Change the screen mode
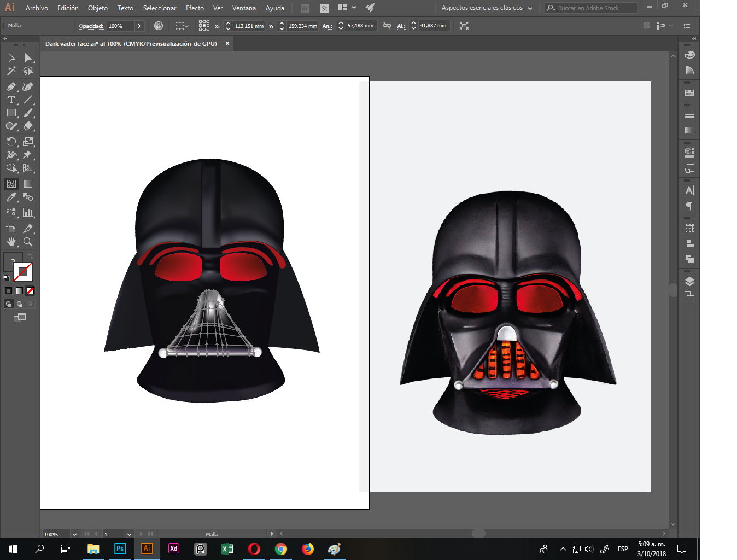 [20, 318]
